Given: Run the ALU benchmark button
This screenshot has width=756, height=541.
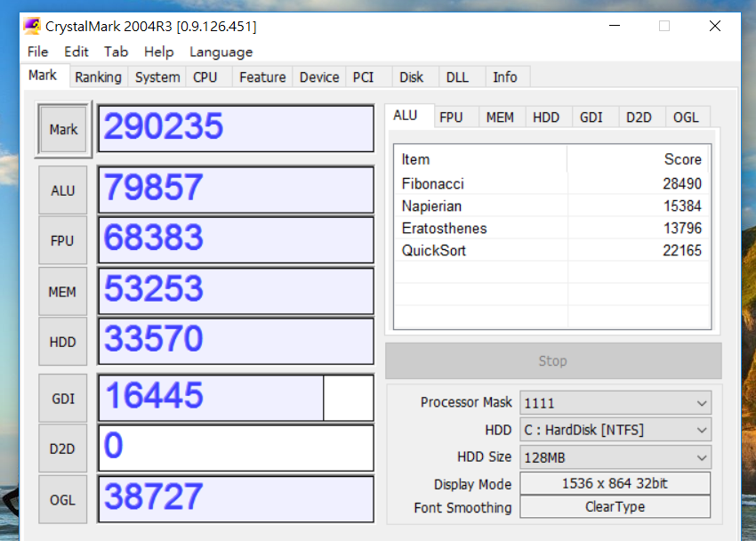Looking at the screenshot, I should [62, 190].
